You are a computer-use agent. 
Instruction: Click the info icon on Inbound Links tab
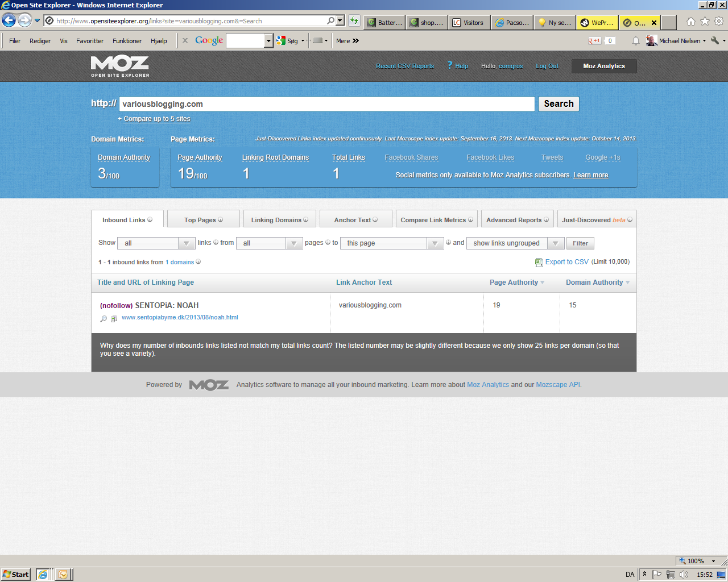point(150,220)
